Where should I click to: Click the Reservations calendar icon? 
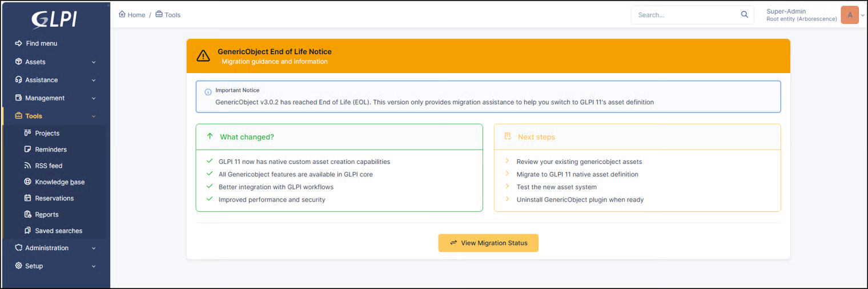[27, 198]
